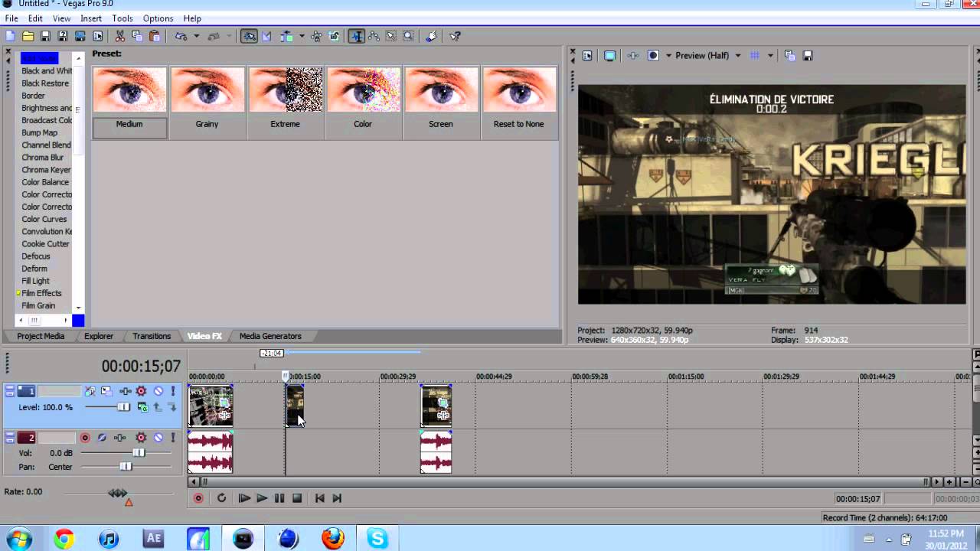Select the Envelope Edit tool
980x551 pixels.
374,36
